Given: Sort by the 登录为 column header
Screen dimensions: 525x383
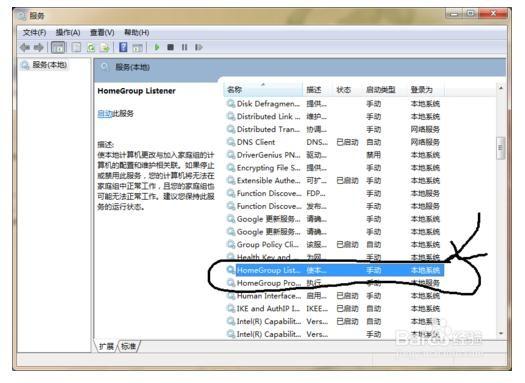Looking at the screenshot, I should [x=425, y=89].
